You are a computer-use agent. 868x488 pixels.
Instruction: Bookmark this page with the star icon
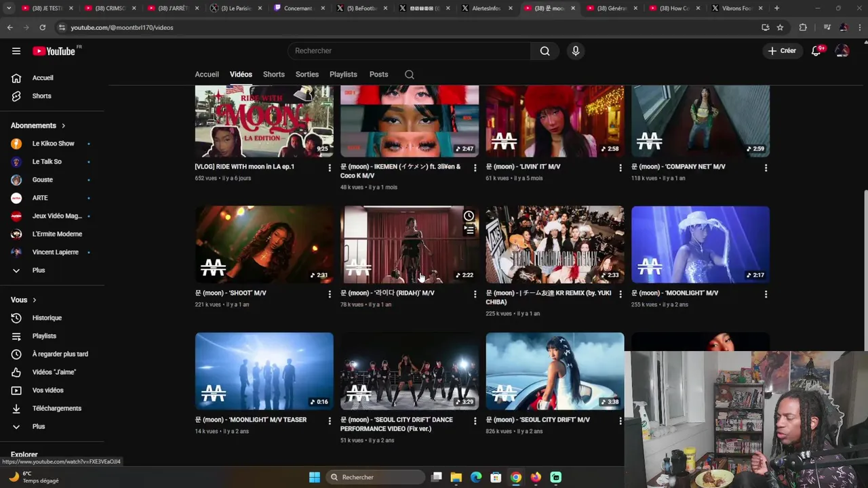point(780,27)
